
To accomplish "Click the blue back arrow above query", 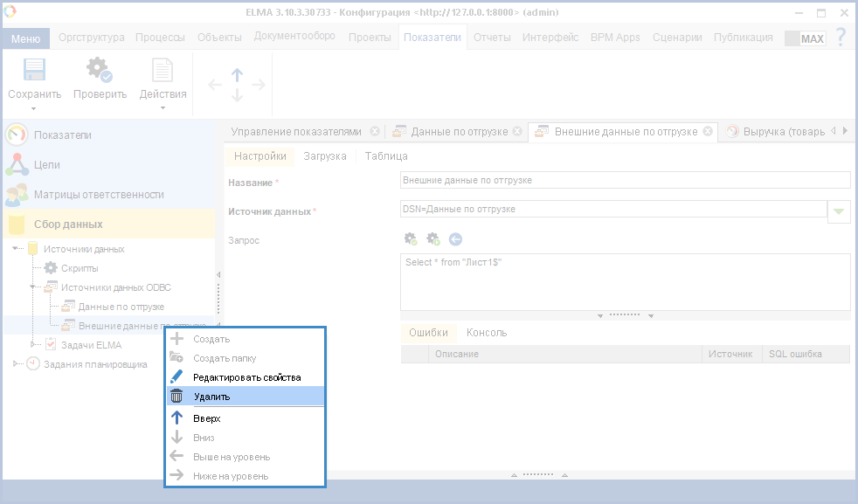I will click(455, 238).
